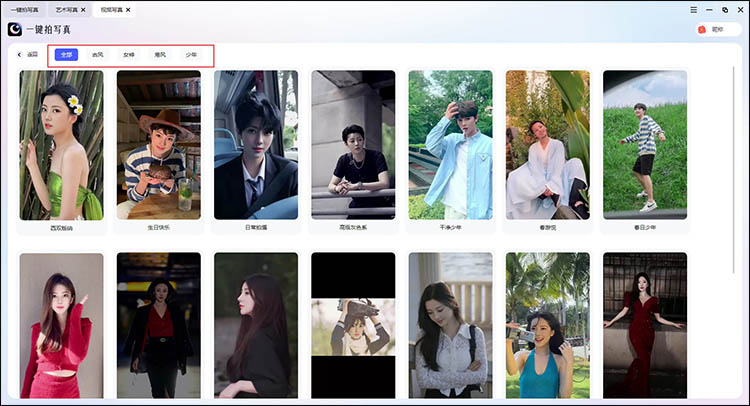Restore the window size
This screenshot has width=750, height=406.
click(725, 10)
